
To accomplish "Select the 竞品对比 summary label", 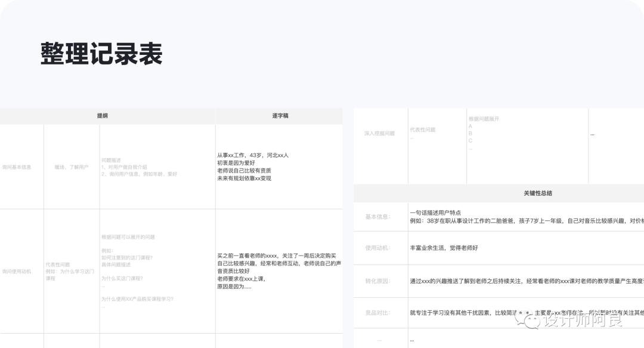I will click(x=377, y=312).
